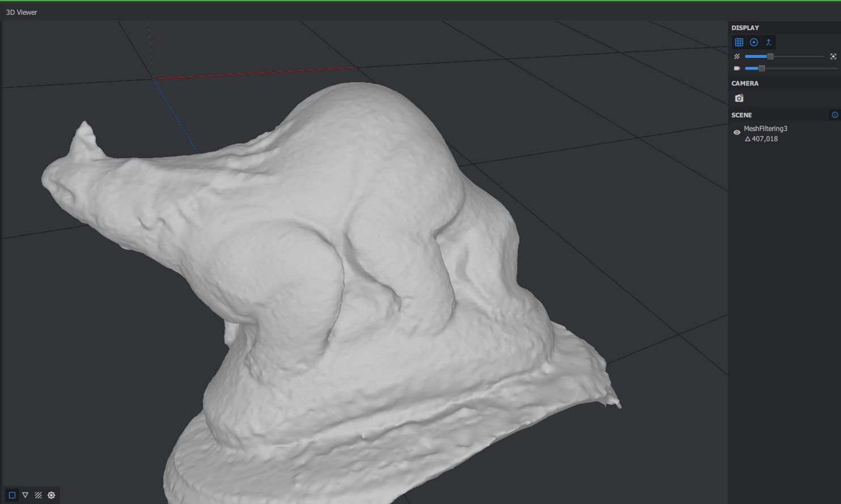Select MeshFiltering3 in the scene list
The height and width of the screenshot is (504, 841).
pyautogui.click(x=765, y=129)
